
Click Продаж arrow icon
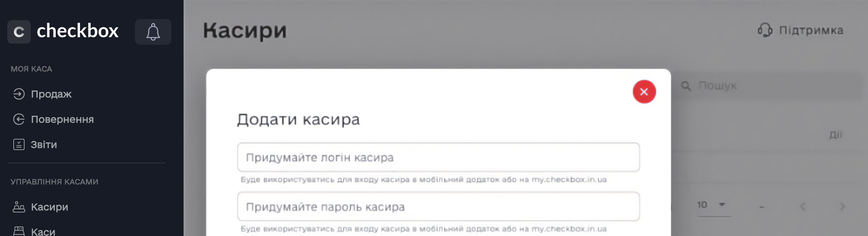[x=19, y=94]
